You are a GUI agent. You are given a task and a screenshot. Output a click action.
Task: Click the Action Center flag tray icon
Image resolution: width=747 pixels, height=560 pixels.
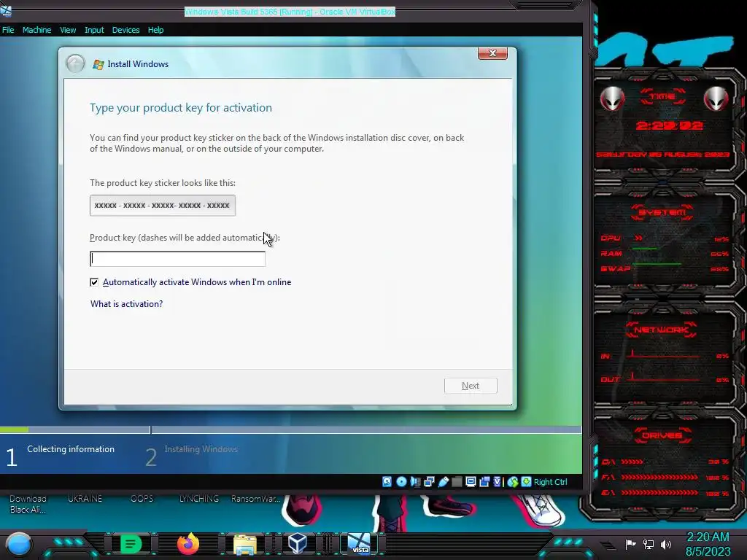tap(631, 544)
